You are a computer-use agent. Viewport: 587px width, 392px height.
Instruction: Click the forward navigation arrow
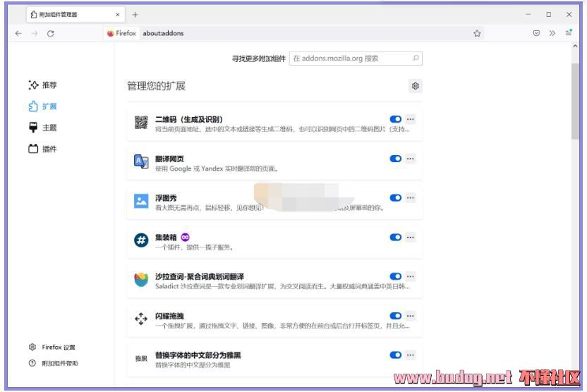tap(35, 33)
